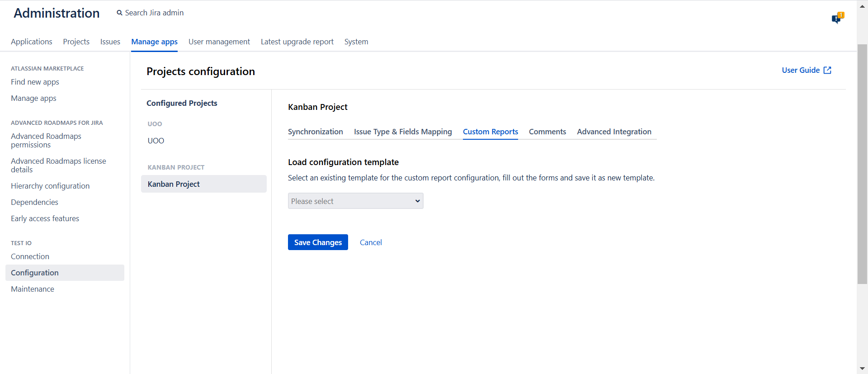The width and height of the screenshot is (868, 374).
Task: Open the Dependencies page
Action: [34, 202]
